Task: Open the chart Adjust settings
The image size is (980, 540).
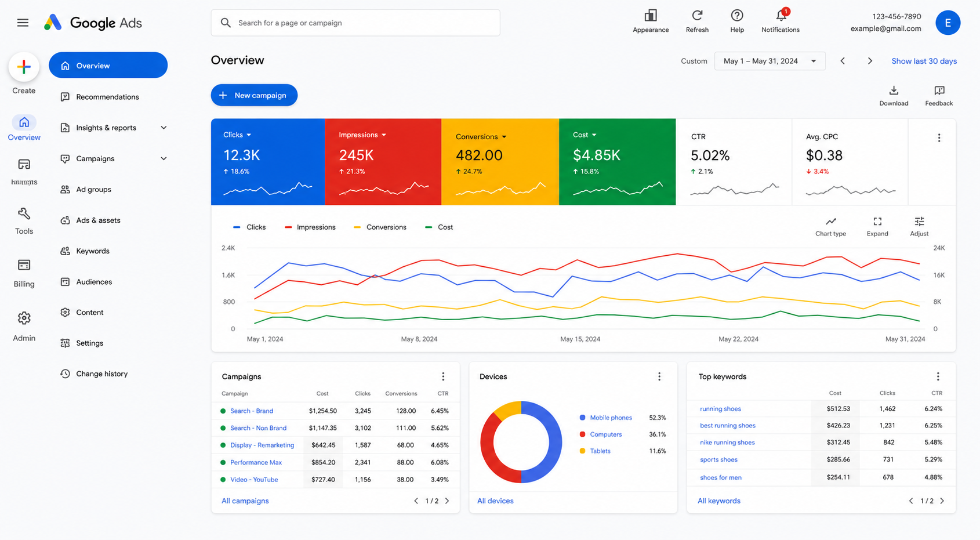Action: 919,226
